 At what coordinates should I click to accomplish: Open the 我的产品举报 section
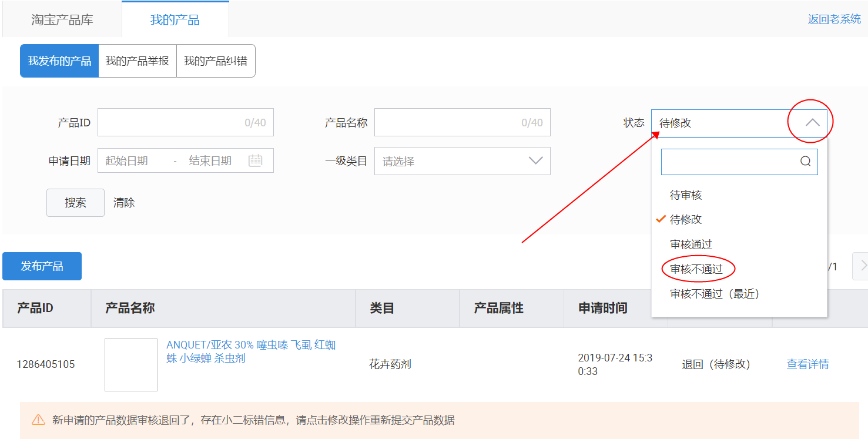(x=138, y=61)
